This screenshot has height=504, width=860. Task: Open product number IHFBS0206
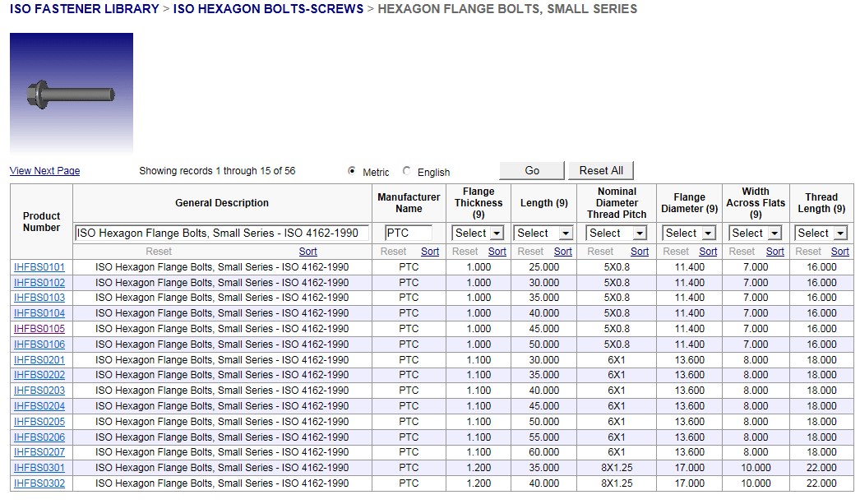(x=39, y=437)
